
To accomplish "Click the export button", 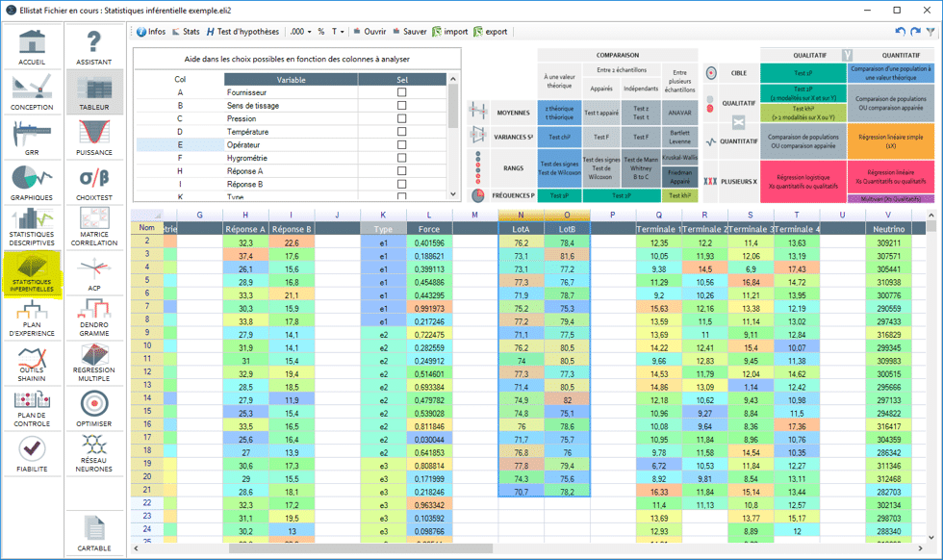I will 490,32.
